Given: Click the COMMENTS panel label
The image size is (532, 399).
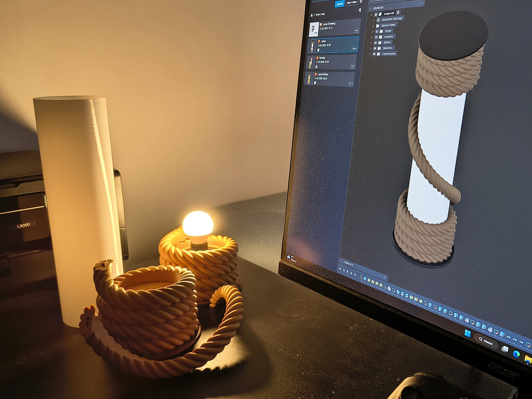Looking at the screenshot, I should (x=348, y=264).
